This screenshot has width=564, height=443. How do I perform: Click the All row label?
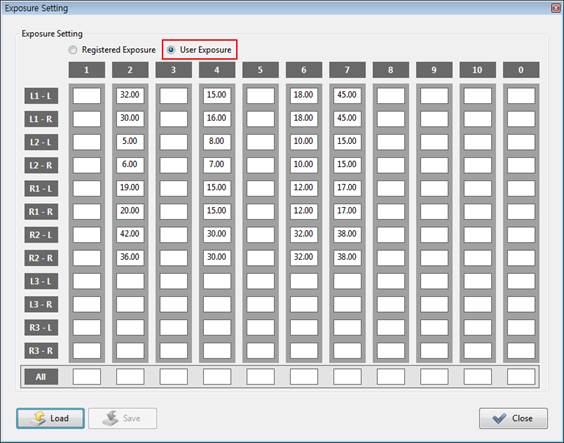41,377
